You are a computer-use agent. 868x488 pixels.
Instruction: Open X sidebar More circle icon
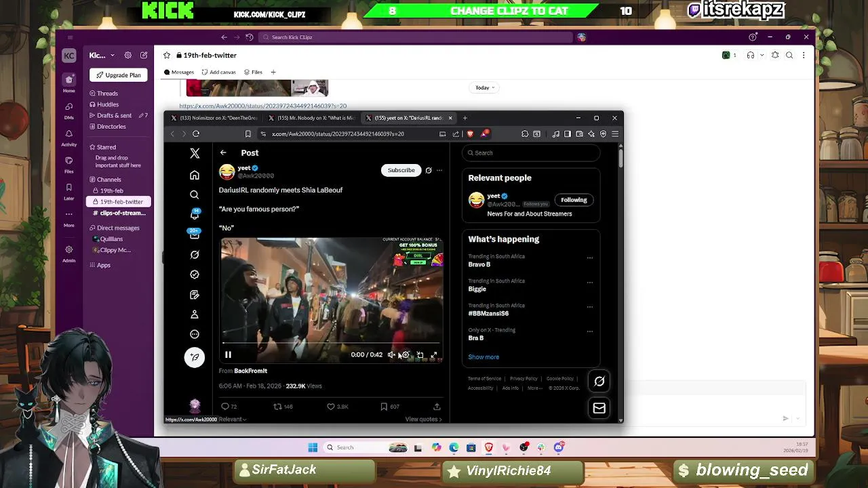tap(195, 334)
